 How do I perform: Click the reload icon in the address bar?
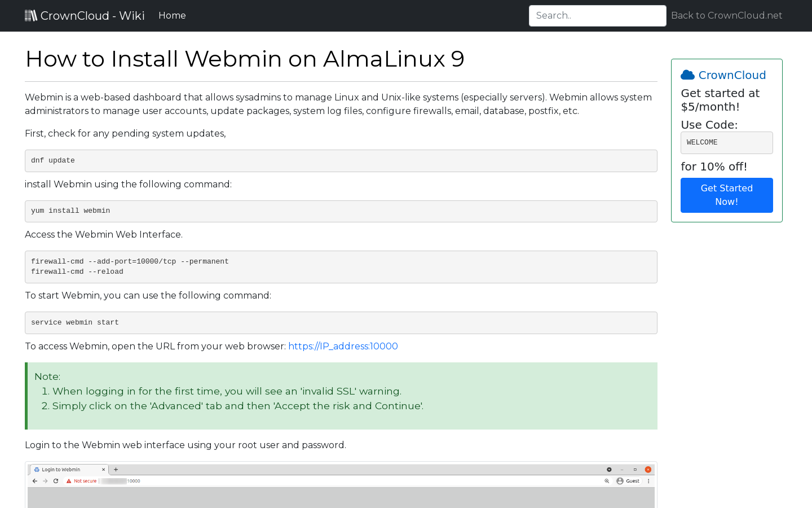click(55, 480)
